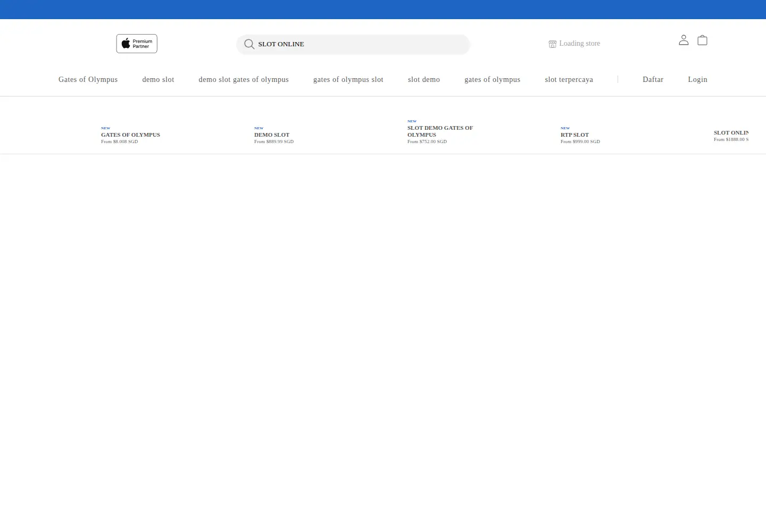Screen dimensions: 766x532
Task: Click the magnifying glass search icon
Action: click(x=249, y=44)
